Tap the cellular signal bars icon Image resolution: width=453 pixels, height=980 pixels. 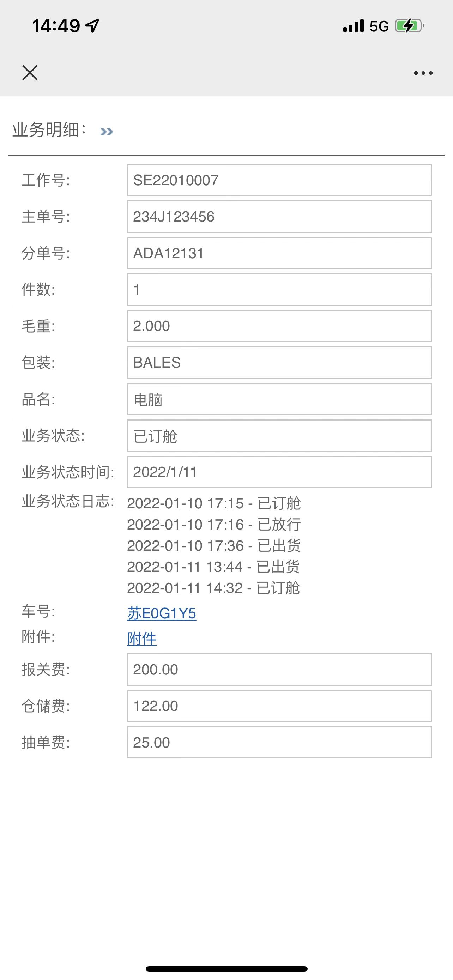click(x=354, y=26)
